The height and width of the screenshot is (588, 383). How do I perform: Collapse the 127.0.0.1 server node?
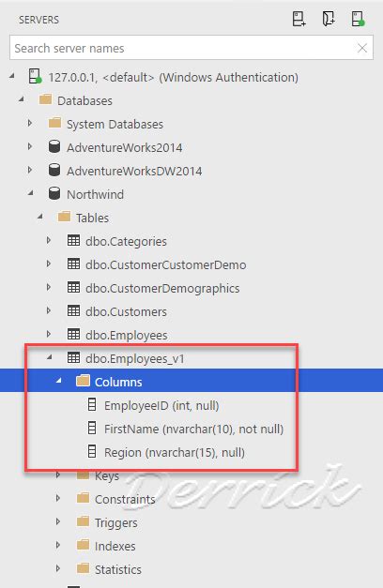click(x=12, y=76)
